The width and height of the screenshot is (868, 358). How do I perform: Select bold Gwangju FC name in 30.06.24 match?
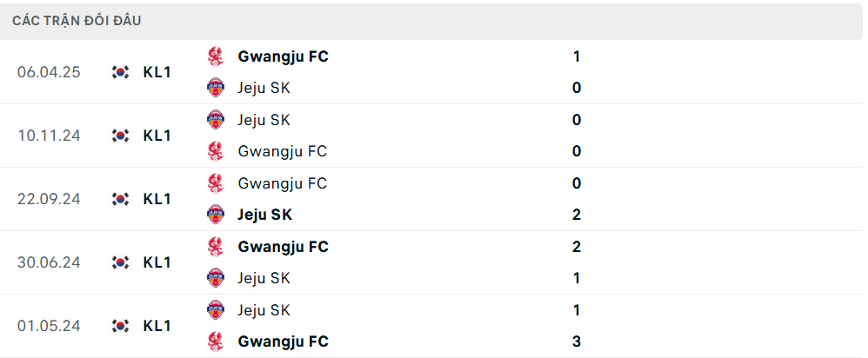(x=283, y=247)
